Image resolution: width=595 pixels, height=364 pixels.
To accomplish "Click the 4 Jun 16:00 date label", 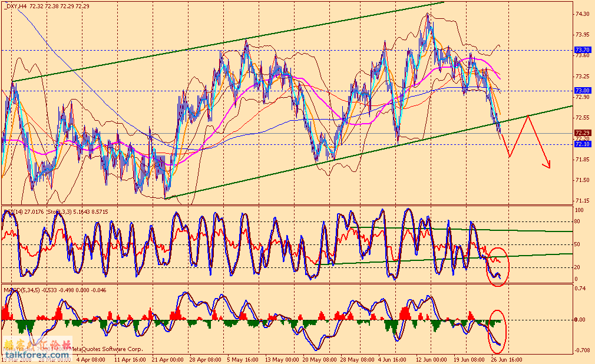I will pyautogui.click(x=392, y=360).
